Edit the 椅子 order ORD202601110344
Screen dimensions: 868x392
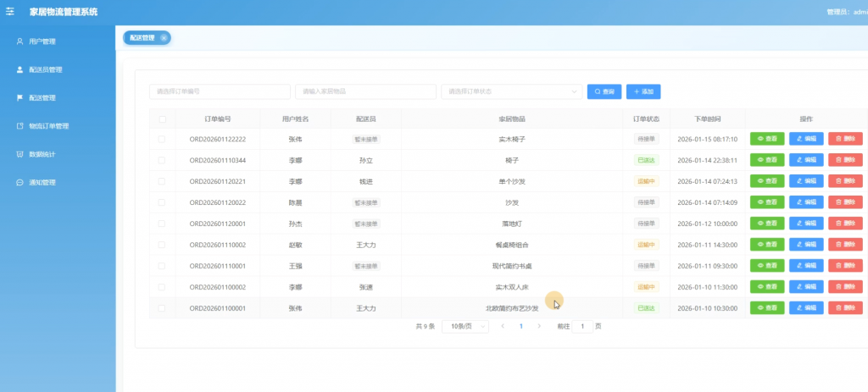pyautogui.click(x=806, y=160)
